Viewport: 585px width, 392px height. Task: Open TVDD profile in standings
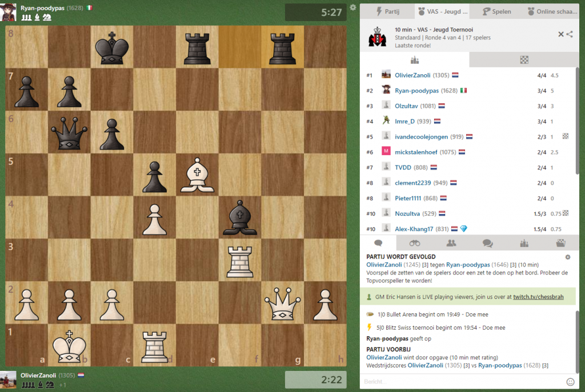[x=403, y=168]
